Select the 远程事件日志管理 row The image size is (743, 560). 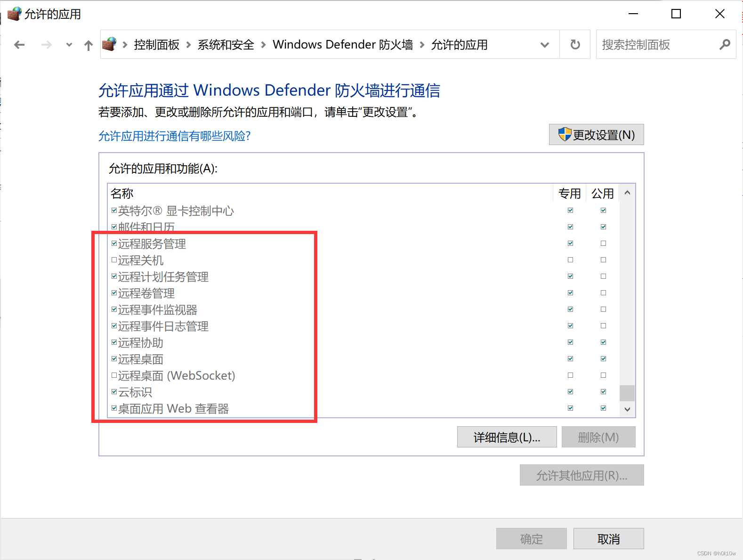tap(364, 326)
